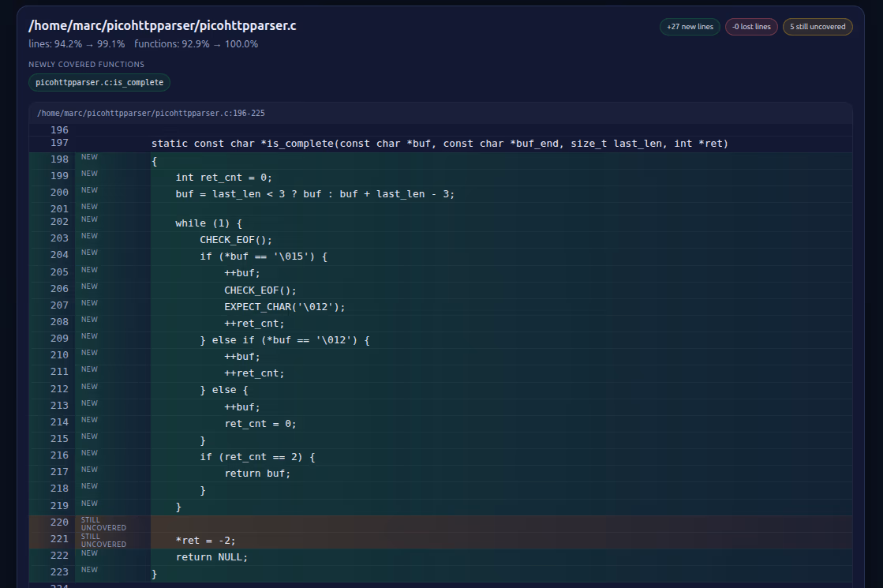This screenshot has height=588, width=883.
Task: Click the '*ret = -2;' code line
Action: coord(205,541)
